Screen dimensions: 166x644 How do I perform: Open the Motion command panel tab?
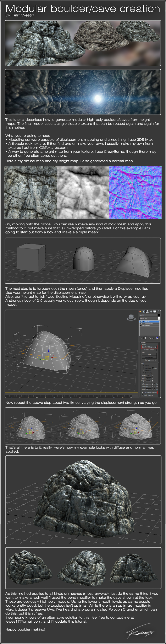pyautogui.click(x=151, y=311)
